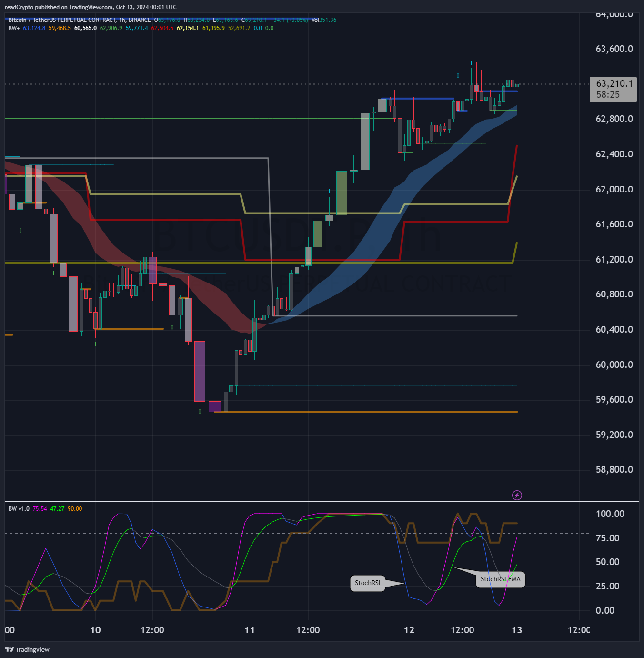Click the 61,600.0 price axis label

coord(614,224)
